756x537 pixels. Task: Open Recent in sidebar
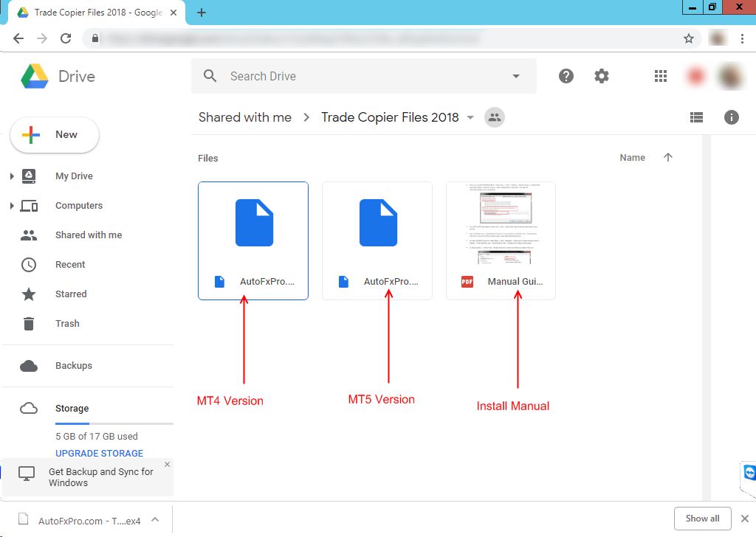pos(70,265)
